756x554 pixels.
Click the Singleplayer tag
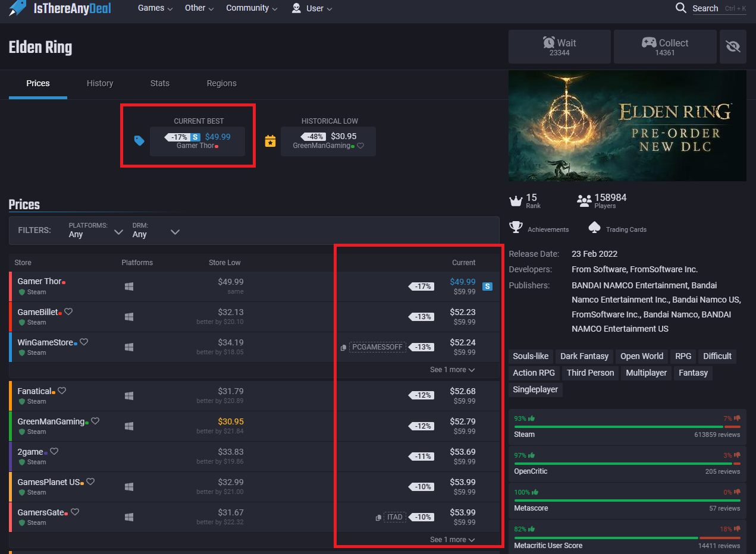coord(535,389)
